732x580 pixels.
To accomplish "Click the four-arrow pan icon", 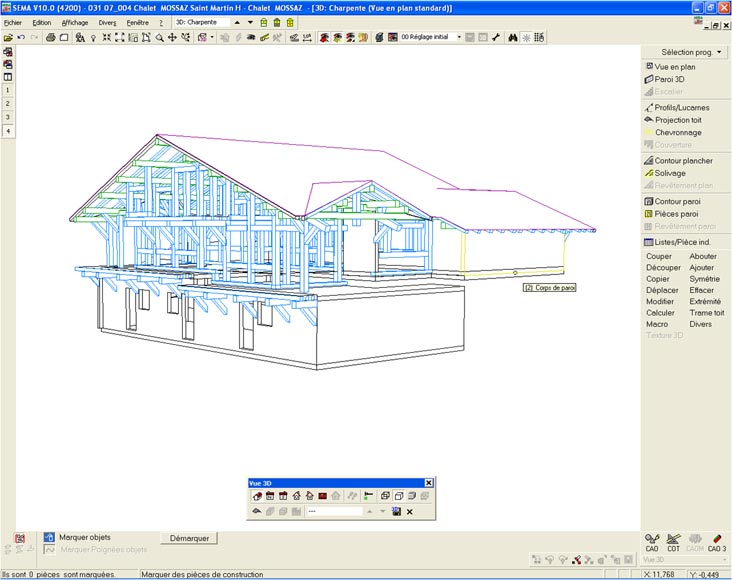I will point(172,37).
